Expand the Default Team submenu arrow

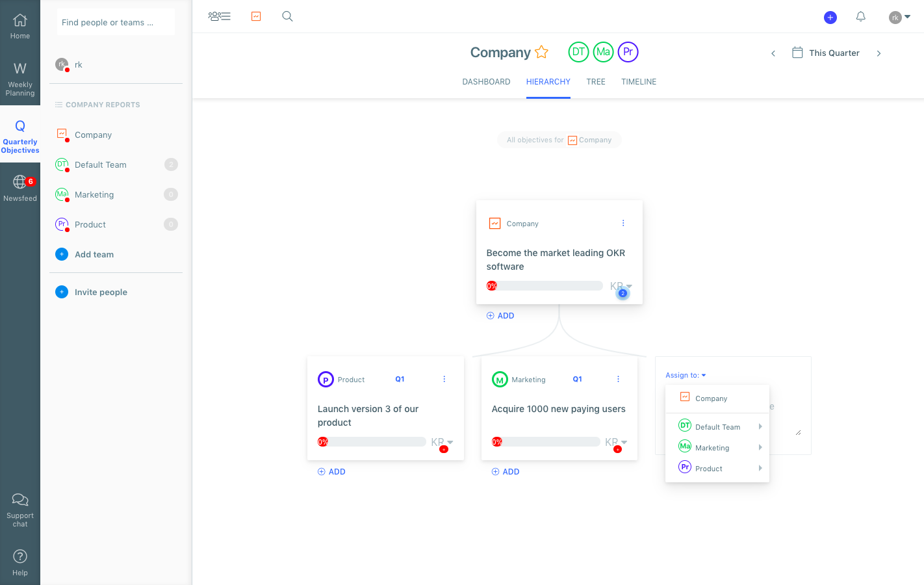(x=760, y=426)
